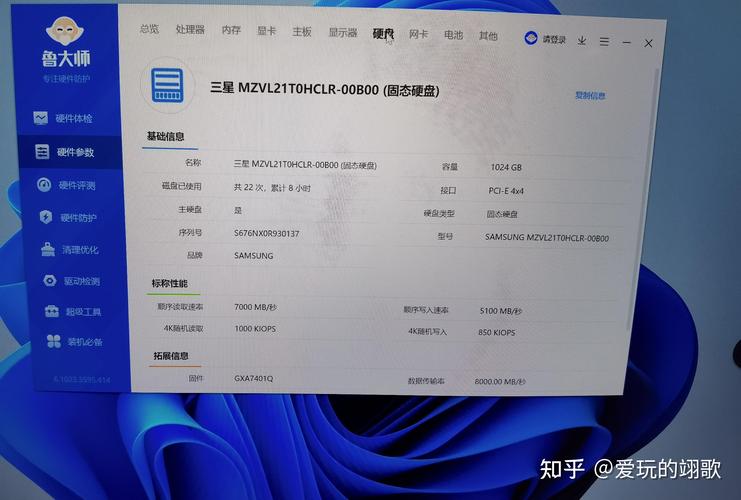Click the serial number S676NX0R930137
Image resolution: width=741 pixels, height=500 pixels.
tap(267, 233)
